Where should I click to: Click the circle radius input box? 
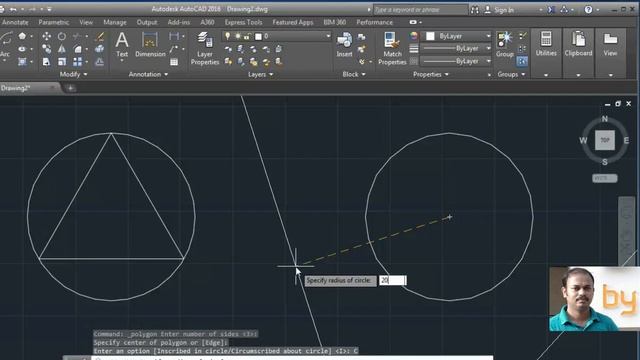tap(393, 280)
